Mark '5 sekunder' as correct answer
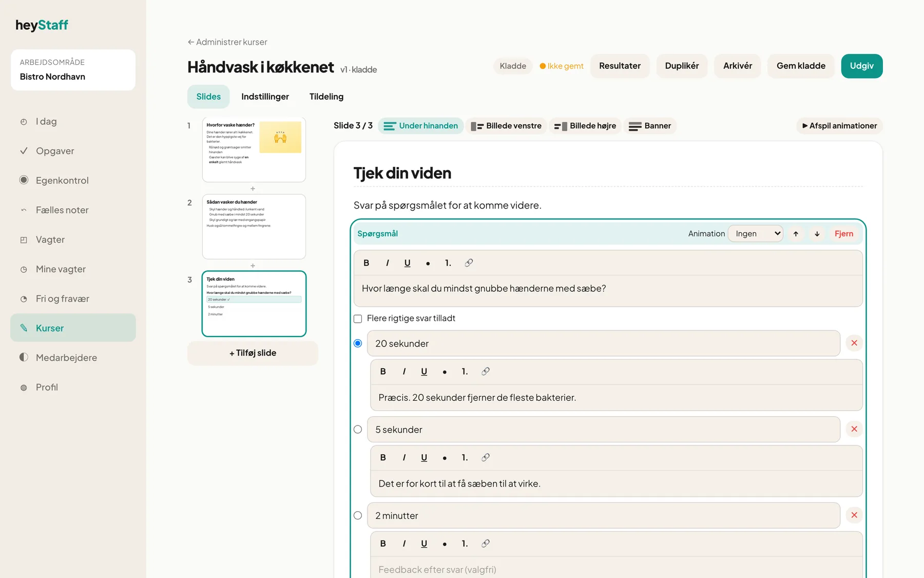924x578 pixels. pyautogui.click(x=358, y=430)
